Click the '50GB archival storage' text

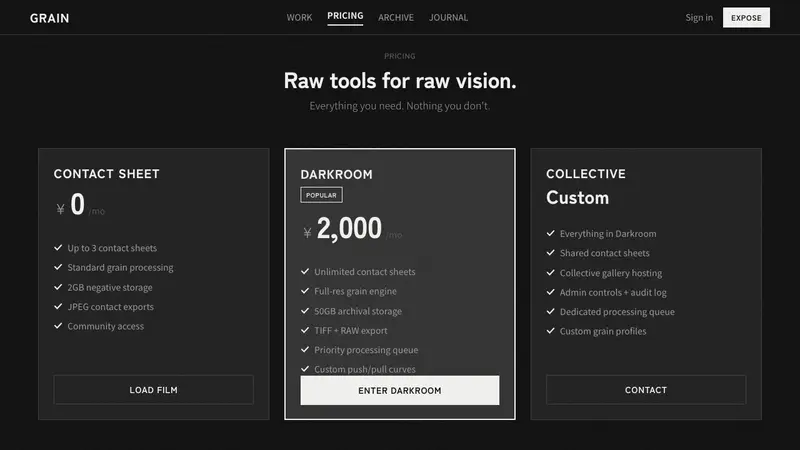tap(358, 311)
